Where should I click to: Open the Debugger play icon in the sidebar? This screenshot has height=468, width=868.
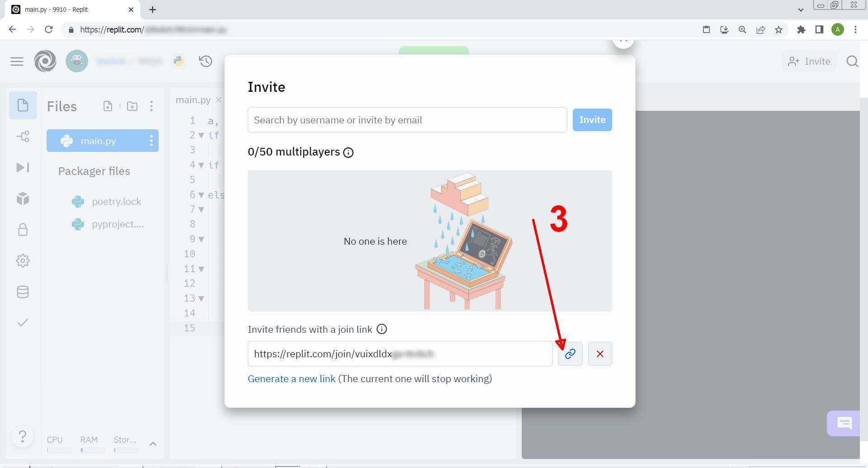click(23, 167)
